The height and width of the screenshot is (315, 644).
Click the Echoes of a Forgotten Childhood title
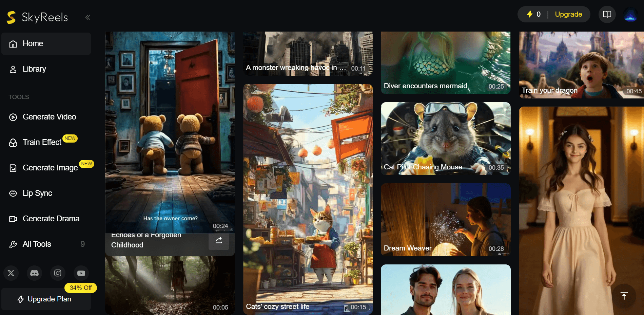click(146, 240)
